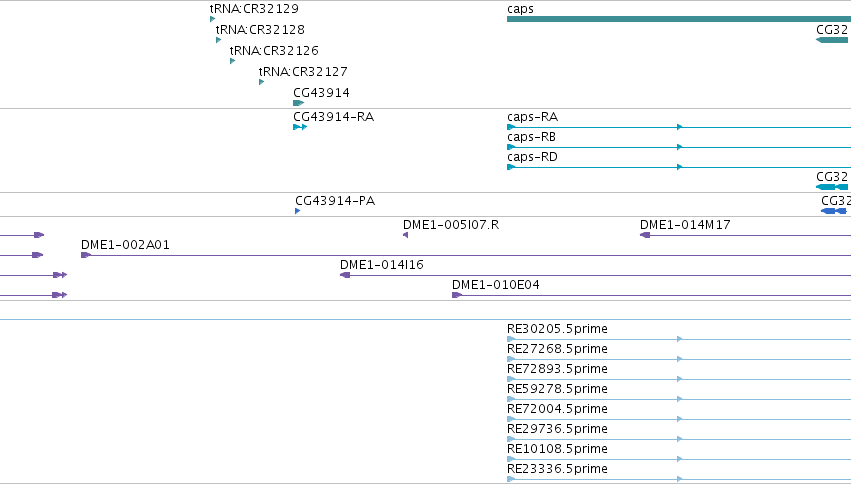Click the tRNA:CR32128 arrow glyph
Viewport: 851px width, 484px height.
[218, 40]
